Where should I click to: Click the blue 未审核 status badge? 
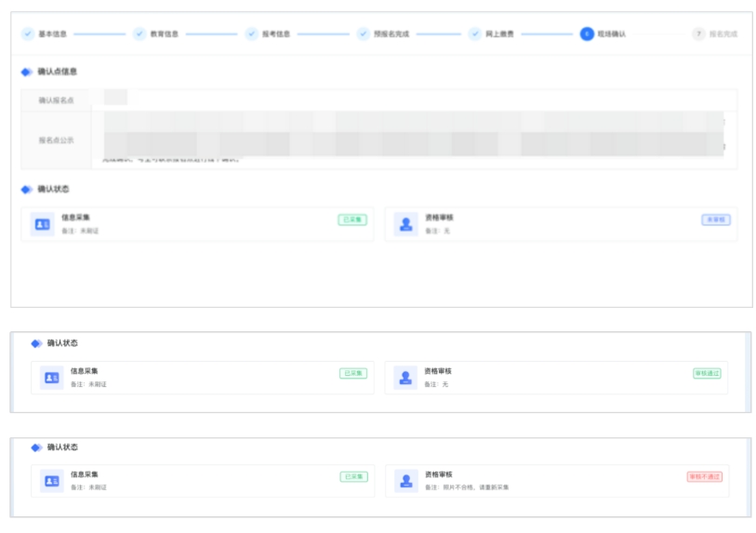point(715,220)
